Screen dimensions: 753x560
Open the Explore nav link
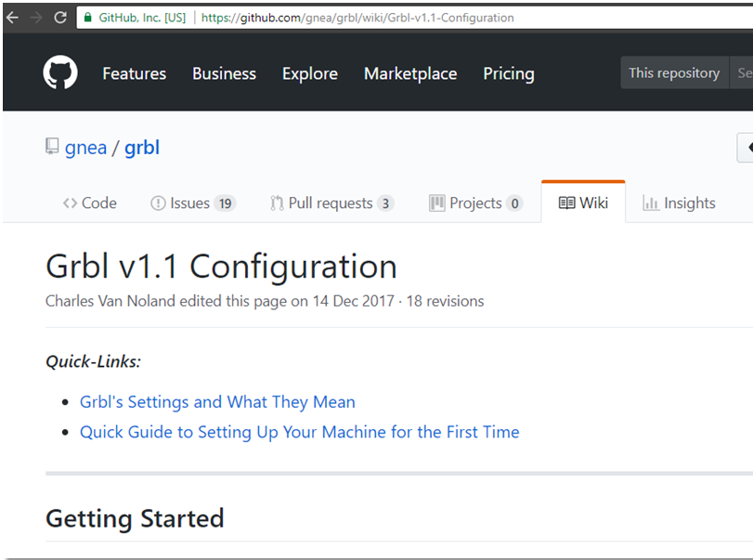pos(310,73)
